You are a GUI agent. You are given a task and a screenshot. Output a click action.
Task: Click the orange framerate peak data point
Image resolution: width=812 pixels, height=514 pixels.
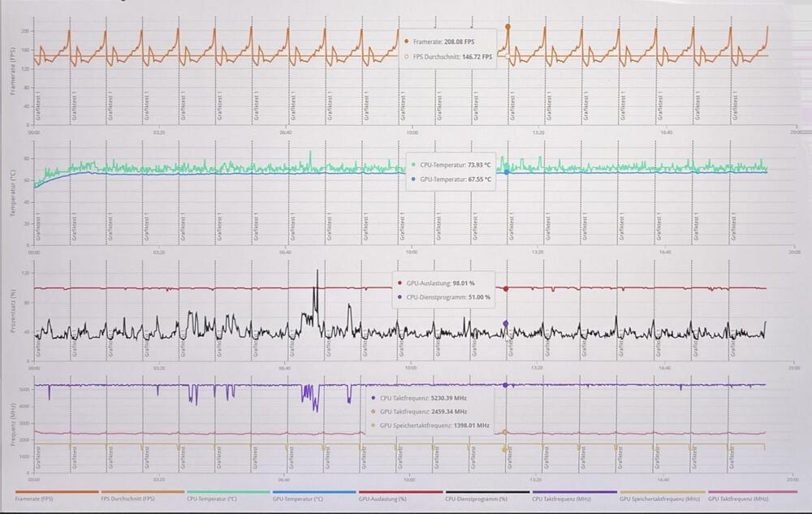click(x=508, y=27)
